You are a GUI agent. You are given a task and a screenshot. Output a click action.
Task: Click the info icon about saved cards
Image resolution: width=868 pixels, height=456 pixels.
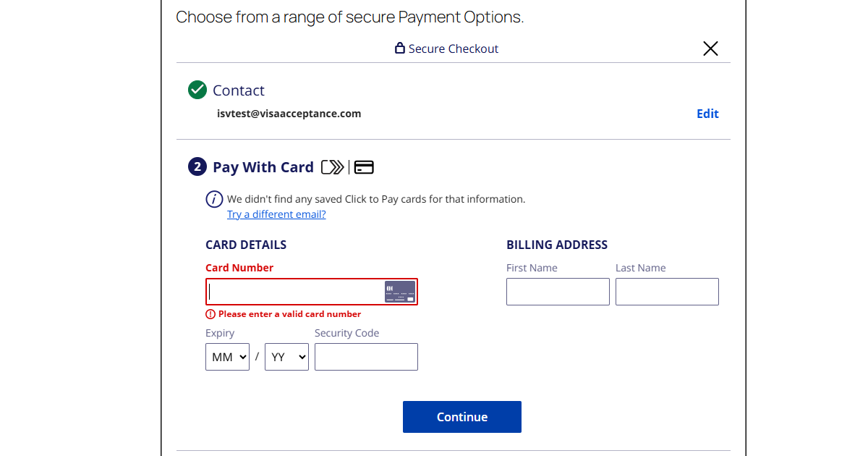pyautogui.click(x=213, y=198)
